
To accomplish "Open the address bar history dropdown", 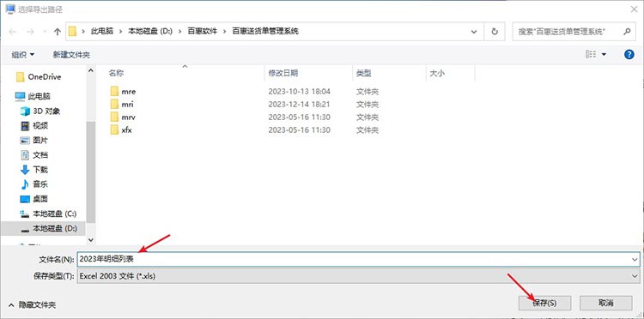I will [474, 32].
